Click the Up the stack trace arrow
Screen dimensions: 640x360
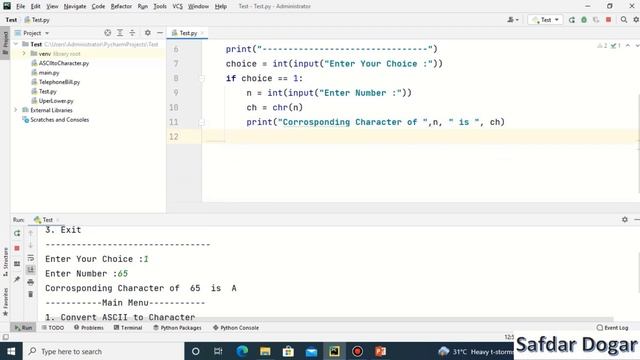click(31, 233)
